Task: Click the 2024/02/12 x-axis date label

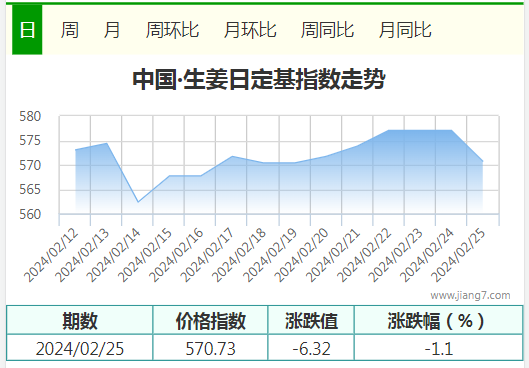Action: pos(52,255)
